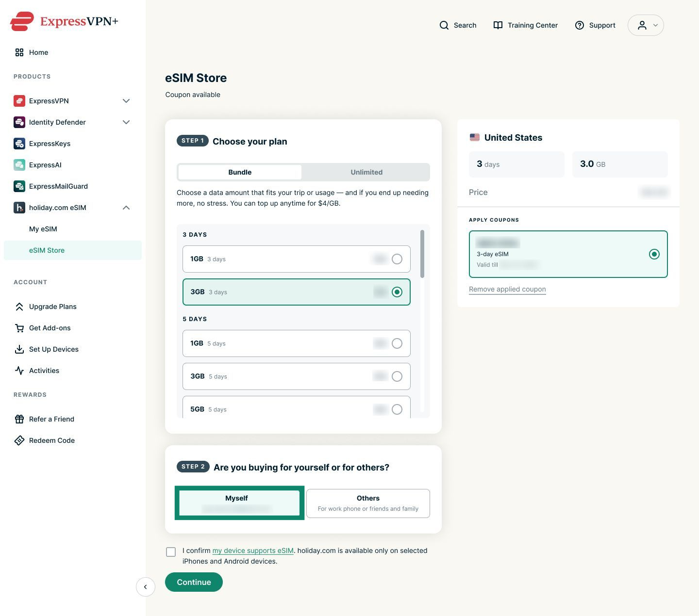Expand the Identity Defender submenu chevron
The image size is (699, 616).
[126, 122]
